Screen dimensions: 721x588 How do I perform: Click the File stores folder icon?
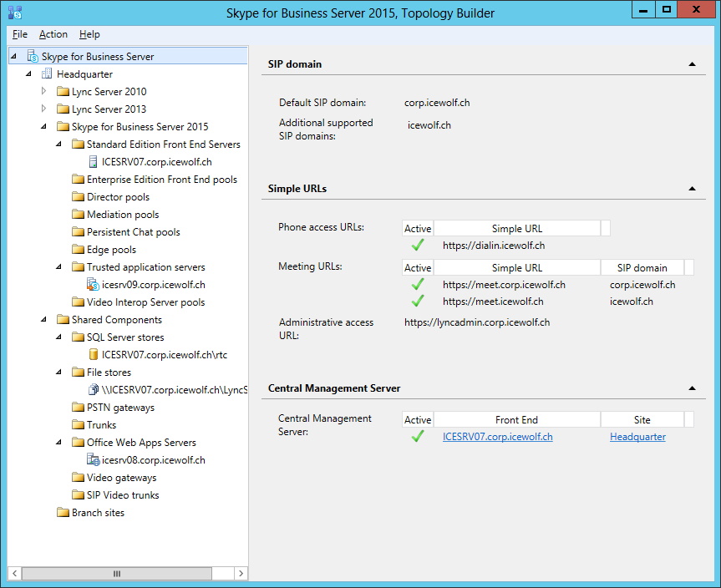coord(79,372)
